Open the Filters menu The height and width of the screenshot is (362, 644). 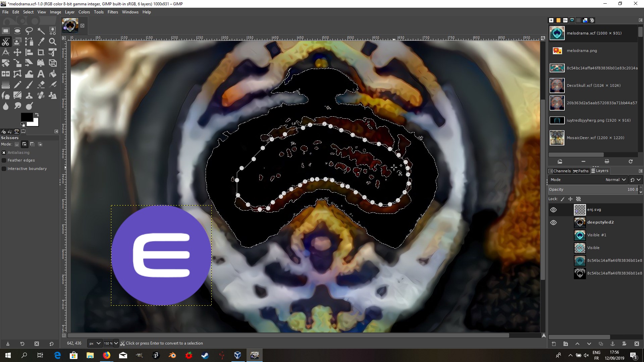pos(113,12)
